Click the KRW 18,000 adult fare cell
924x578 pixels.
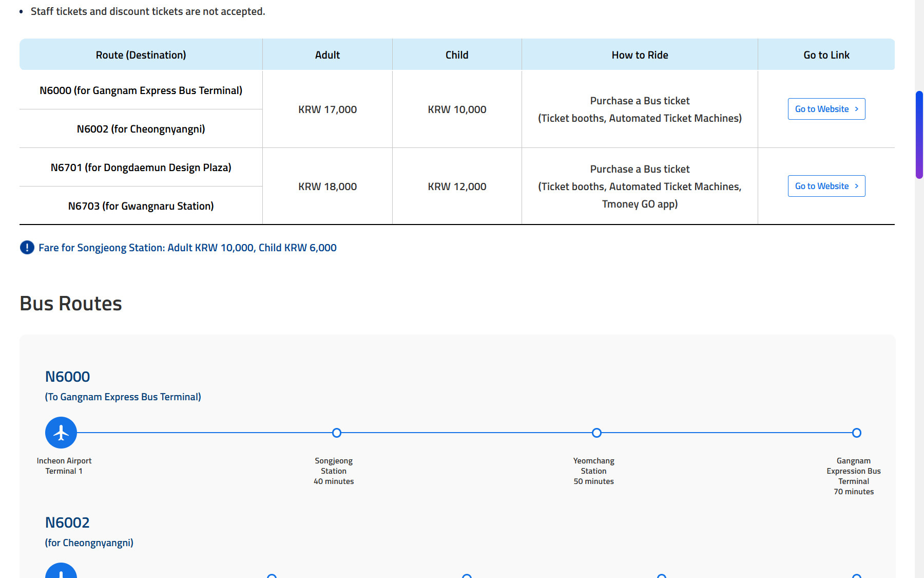tap(328, 187)
